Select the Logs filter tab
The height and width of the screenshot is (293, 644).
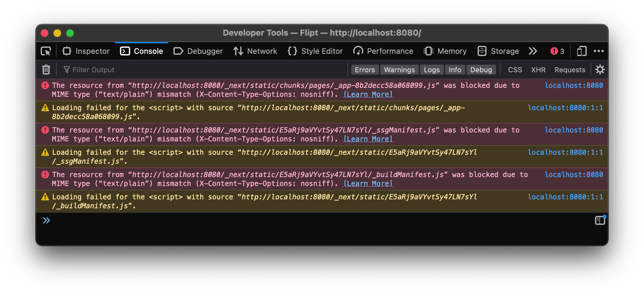pos(432,69)
